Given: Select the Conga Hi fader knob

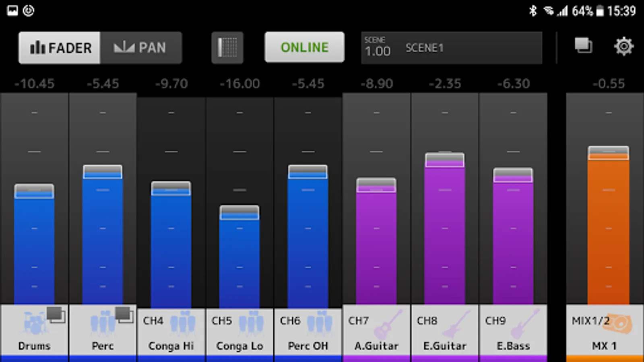Looking at the screenshot, I should click(171, 188).
